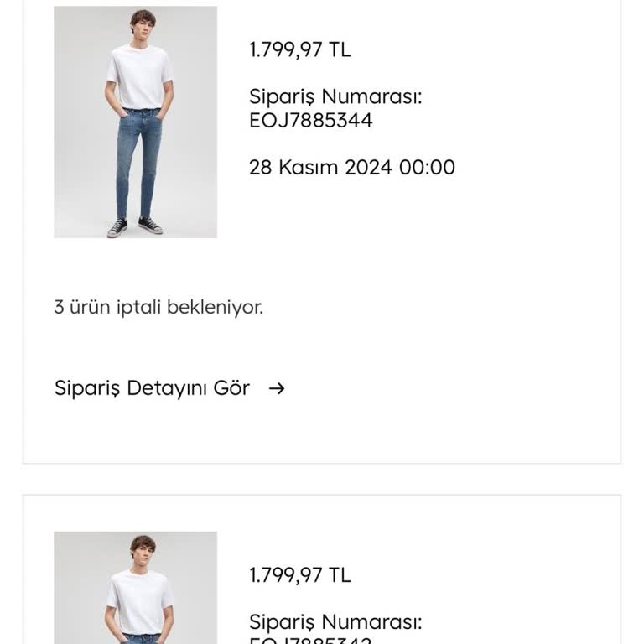Select order number EOJ7885344

coord(310,120)
